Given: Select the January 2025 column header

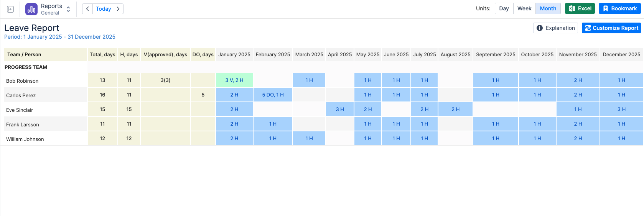Looking at the screenshot, I should point(234,54).
